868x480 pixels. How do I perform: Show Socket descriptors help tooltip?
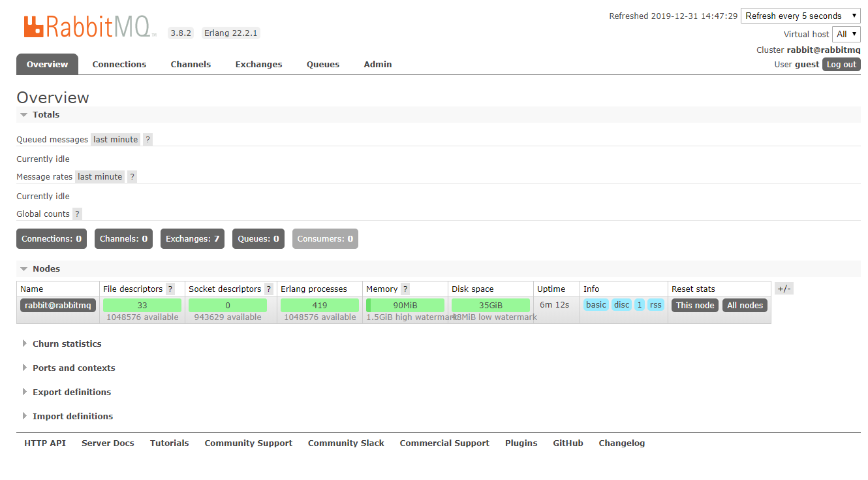click(x=269, y=289)
